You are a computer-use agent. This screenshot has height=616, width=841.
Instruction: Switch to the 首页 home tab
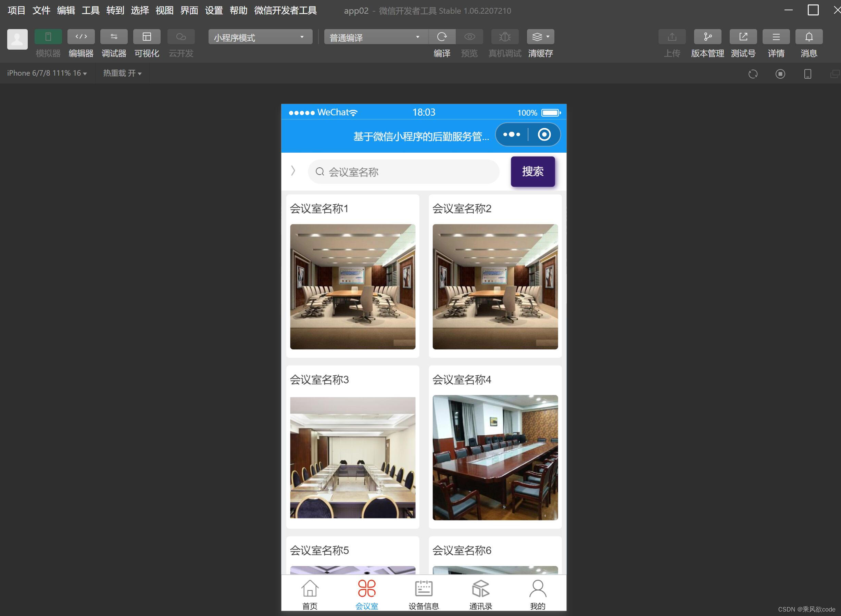coord(309,593)
